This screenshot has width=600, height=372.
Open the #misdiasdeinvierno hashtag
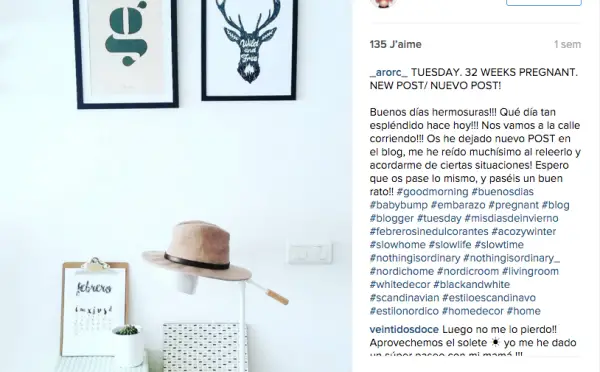point(512,219)
